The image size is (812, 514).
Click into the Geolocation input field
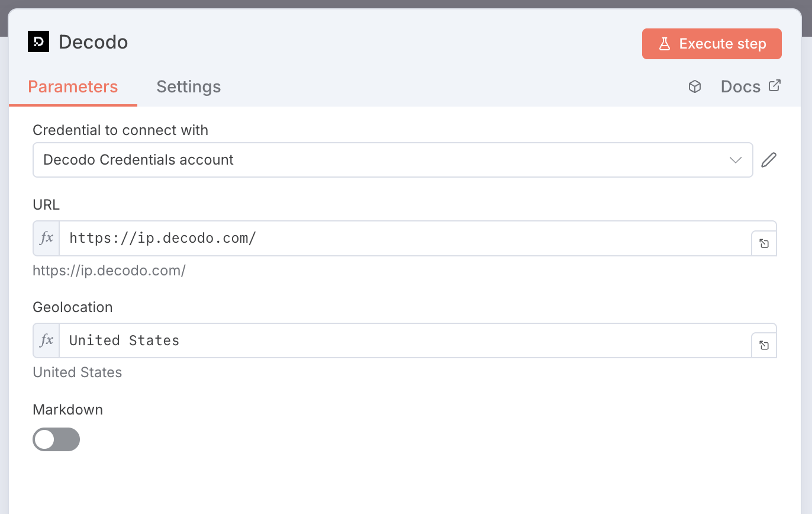(x=405, y=340)
